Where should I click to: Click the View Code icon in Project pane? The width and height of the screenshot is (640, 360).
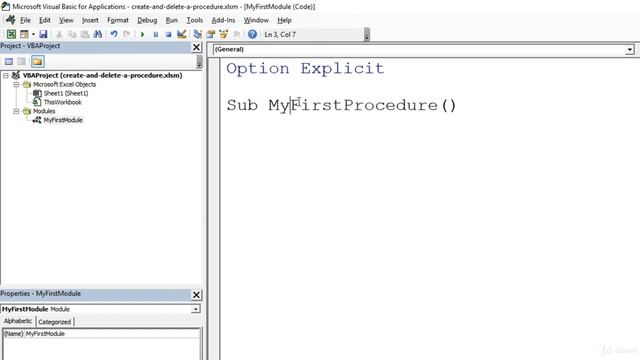(x=9, y=62)
